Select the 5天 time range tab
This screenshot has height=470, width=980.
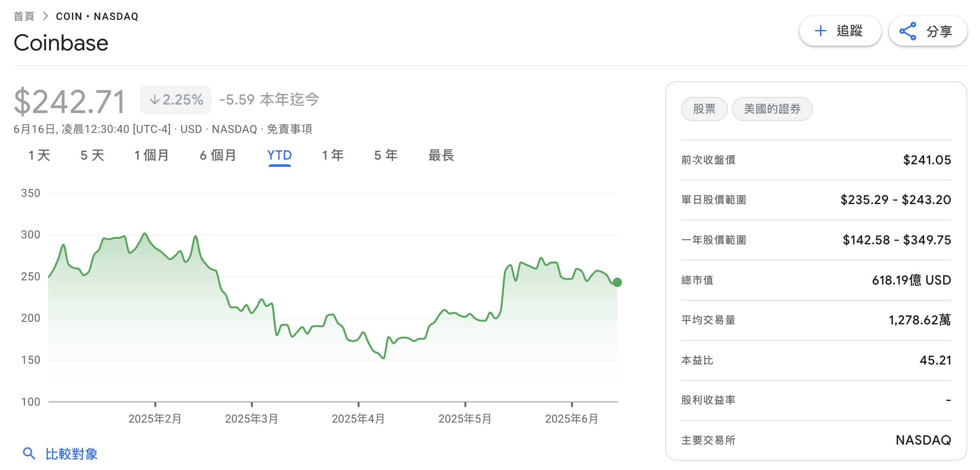(91, 155)
